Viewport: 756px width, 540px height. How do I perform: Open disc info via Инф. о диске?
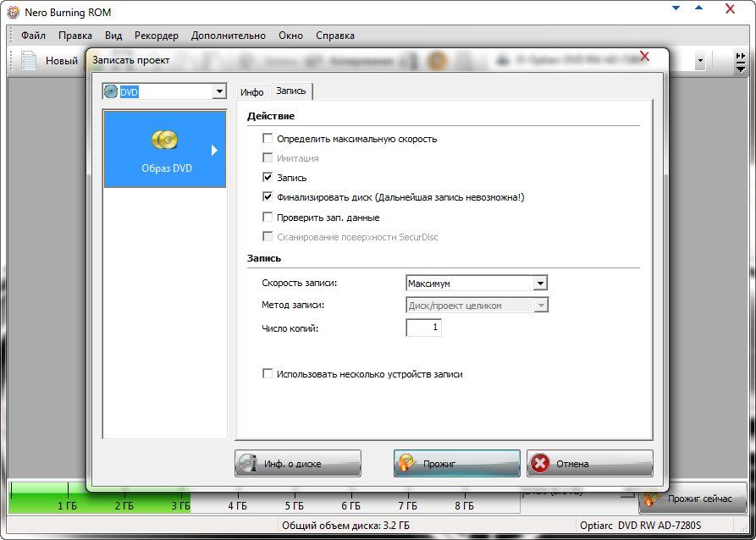tap(297, 463)
